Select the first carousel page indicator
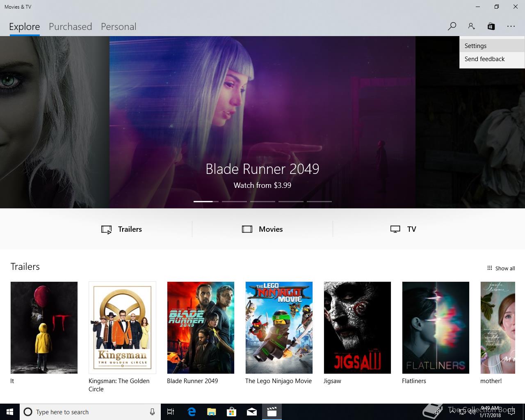 pyautogui.click(x=206, y=201)
